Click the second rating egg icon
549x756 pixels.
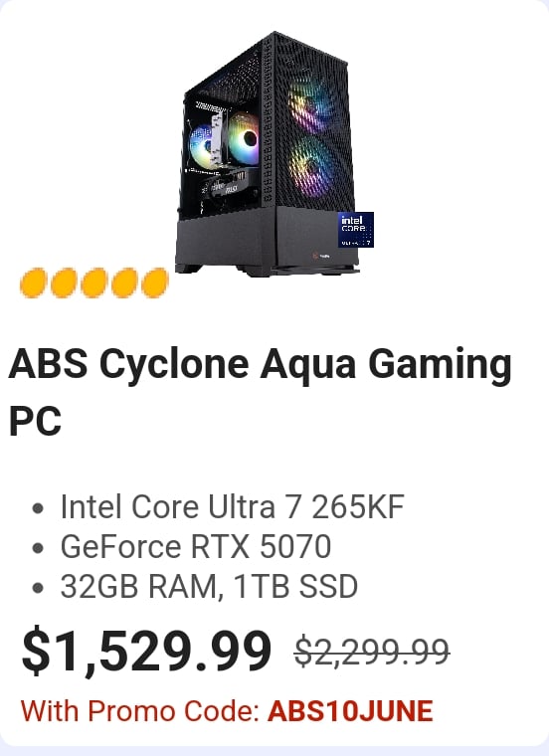pyautogui.click(x=64, y=283)
